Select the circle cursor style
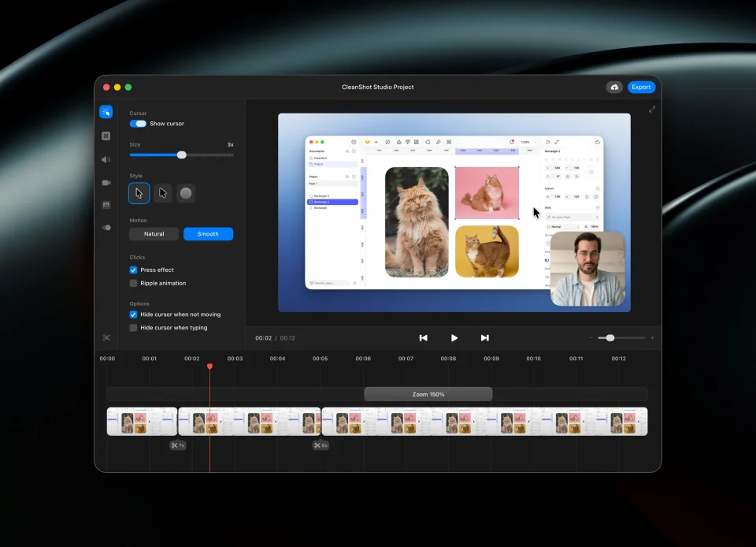This screenshot has height=547, width=756. coord(186,193)
